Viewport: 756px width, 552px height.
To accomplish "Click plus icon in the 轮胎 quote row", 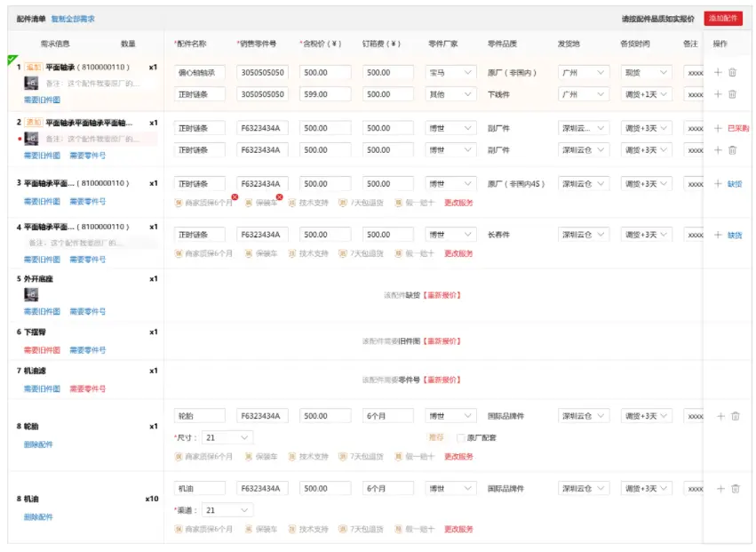I will point(720,416).
